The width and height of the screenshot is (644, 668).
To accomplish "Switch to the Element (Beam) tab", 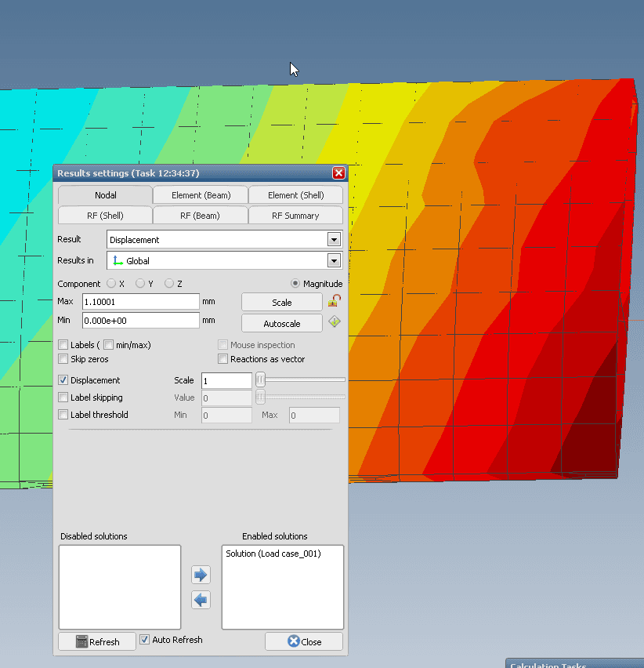I will point(200,195).
